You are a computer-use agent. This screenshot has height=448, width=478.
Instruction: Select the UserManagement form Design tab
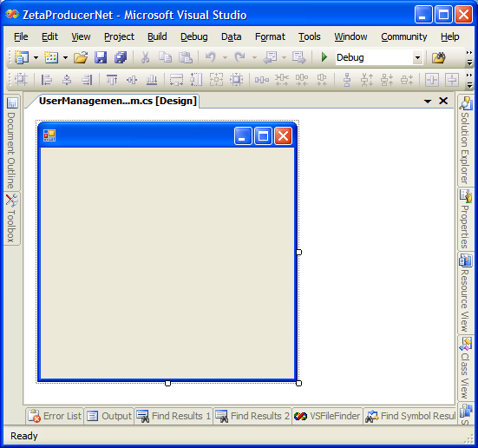118,101
